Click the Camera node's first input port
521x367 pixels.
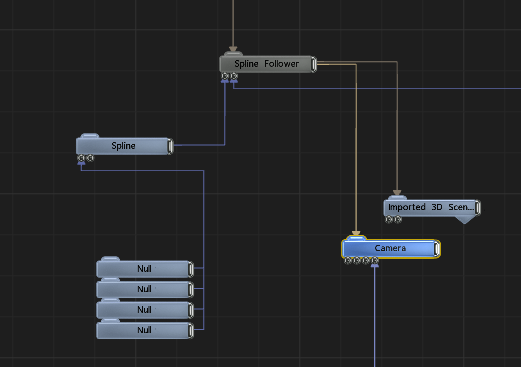(348, 260)
